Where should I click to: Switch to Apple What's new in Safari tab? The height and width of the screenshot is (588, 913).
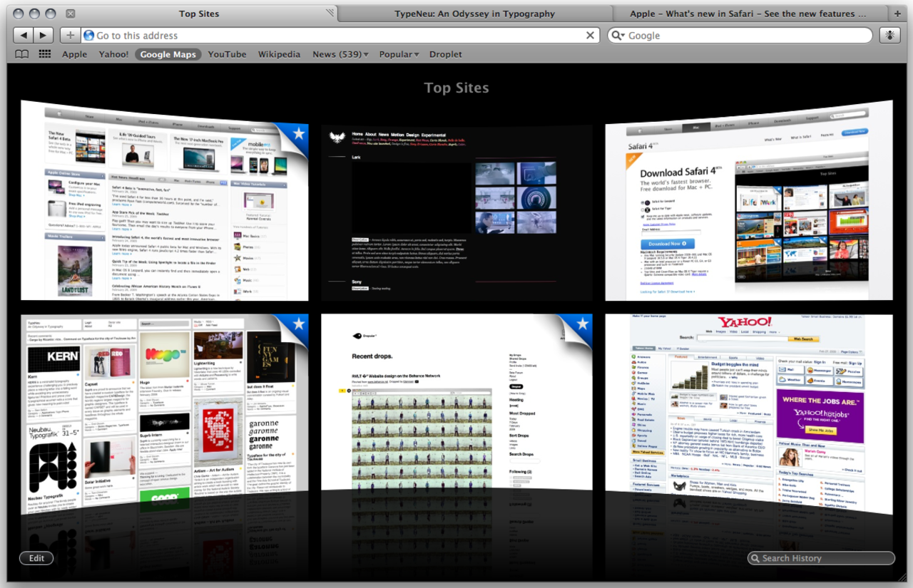click(x=747, y=14)
